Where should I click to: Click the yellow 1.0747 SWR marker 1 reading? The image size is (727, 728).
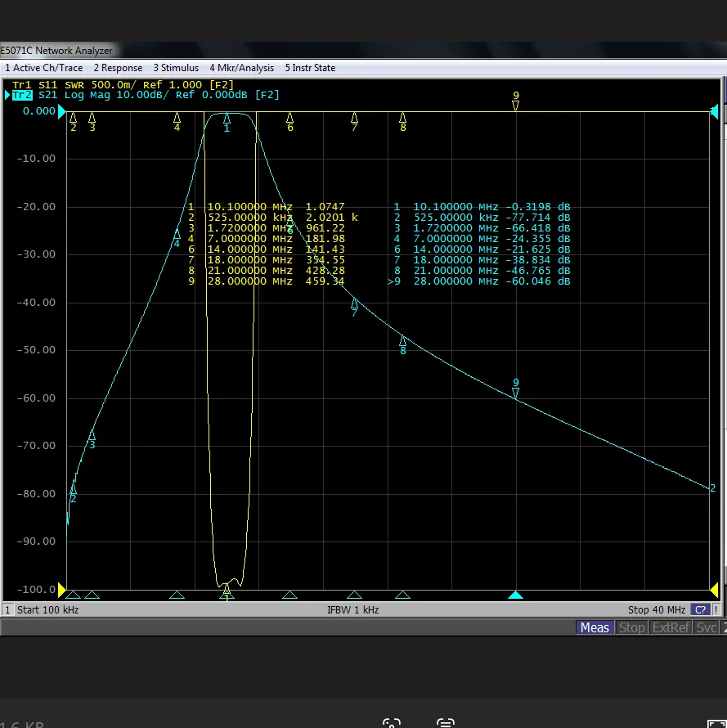click(x=325, y=207)
